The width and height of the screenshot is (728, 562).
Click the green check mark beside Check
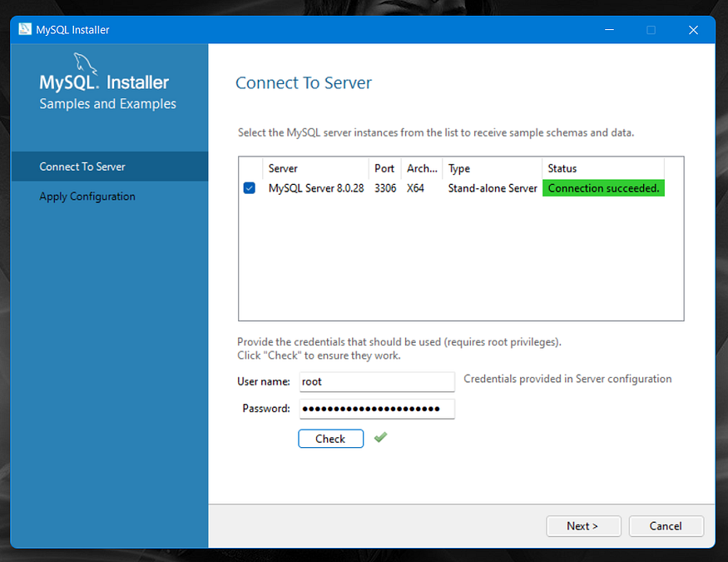pos(380,437)
